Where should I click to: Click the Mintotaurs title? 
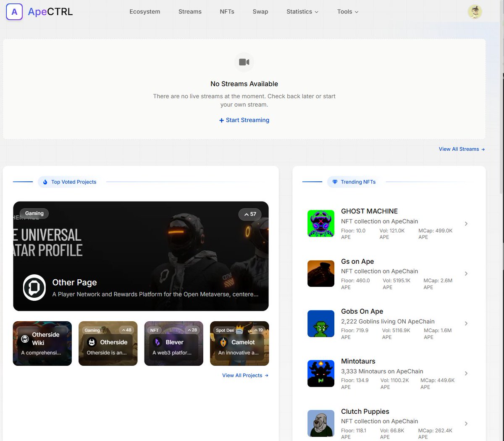358,361
